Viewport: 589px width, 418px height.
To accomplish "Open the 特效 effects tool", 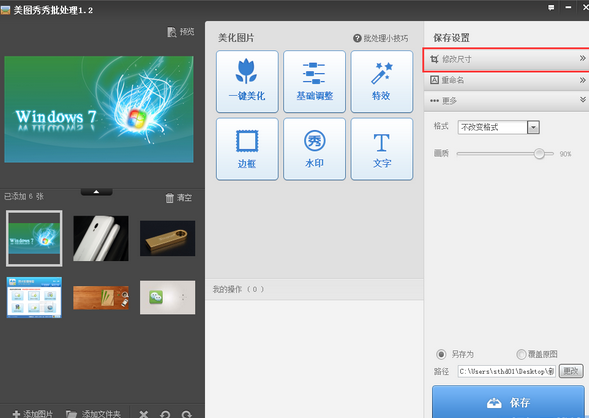I will point(382,81).
